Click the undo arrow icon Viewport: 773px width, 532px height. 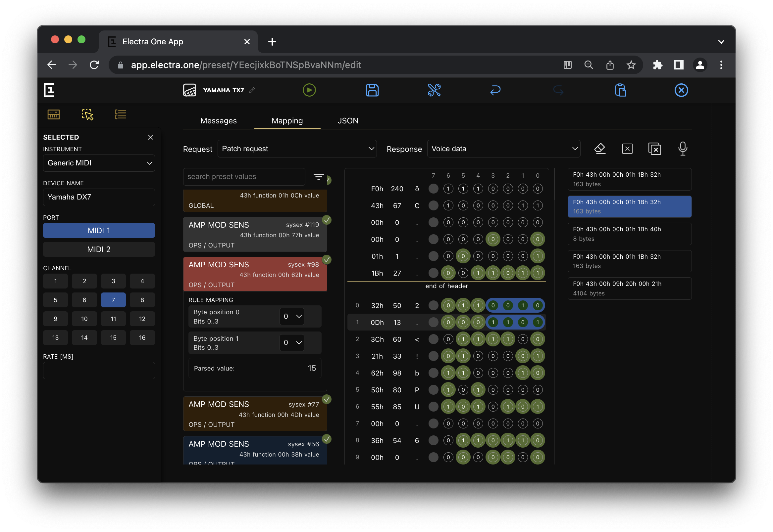[x=495, y=90]
